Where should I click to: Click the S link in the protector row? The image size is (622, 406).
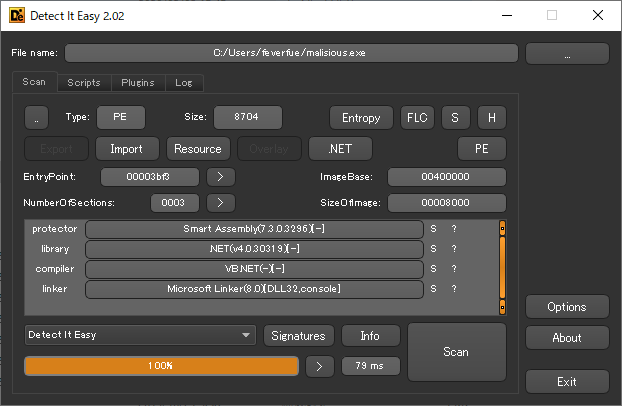[434, 229]
